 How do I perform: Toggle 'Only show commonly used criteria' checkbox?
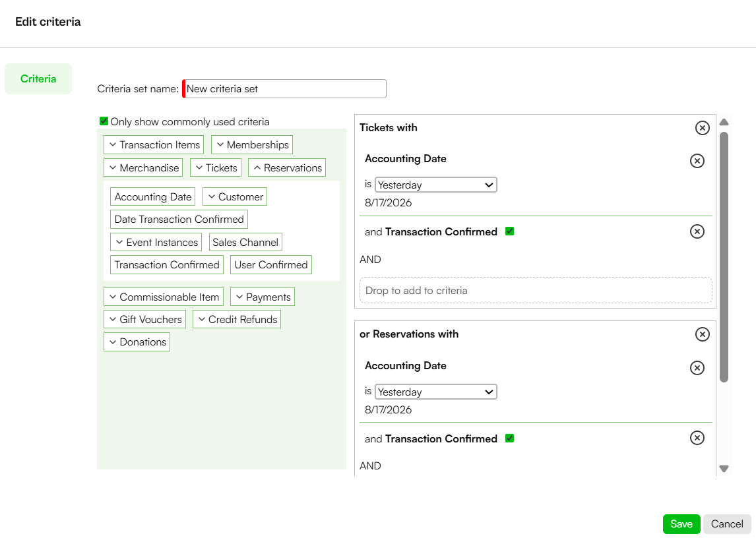click(x=104, y=121)
